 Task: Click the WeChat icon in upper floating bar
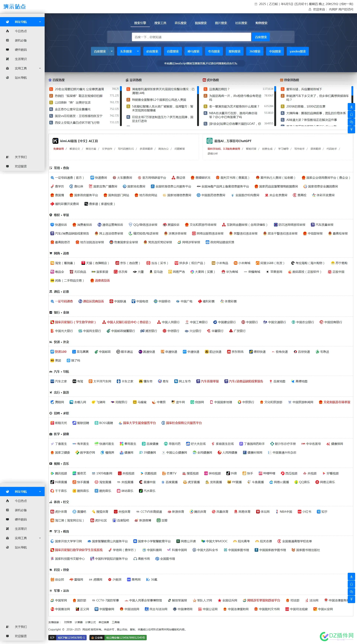coord(351,122)
